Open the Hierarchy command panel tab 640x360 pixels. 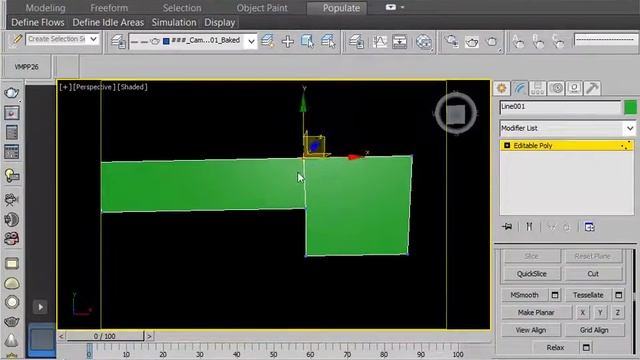tap(538, 88)
